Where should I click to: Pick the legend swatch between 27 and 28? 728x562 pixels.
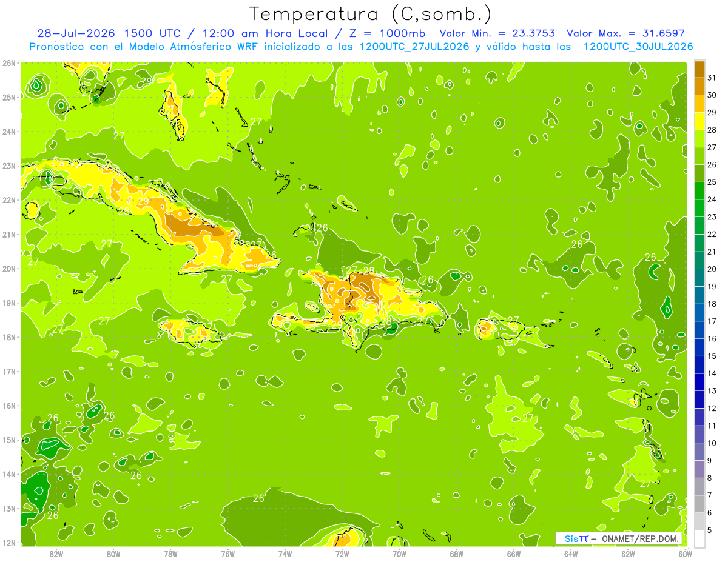click(699, 138)
